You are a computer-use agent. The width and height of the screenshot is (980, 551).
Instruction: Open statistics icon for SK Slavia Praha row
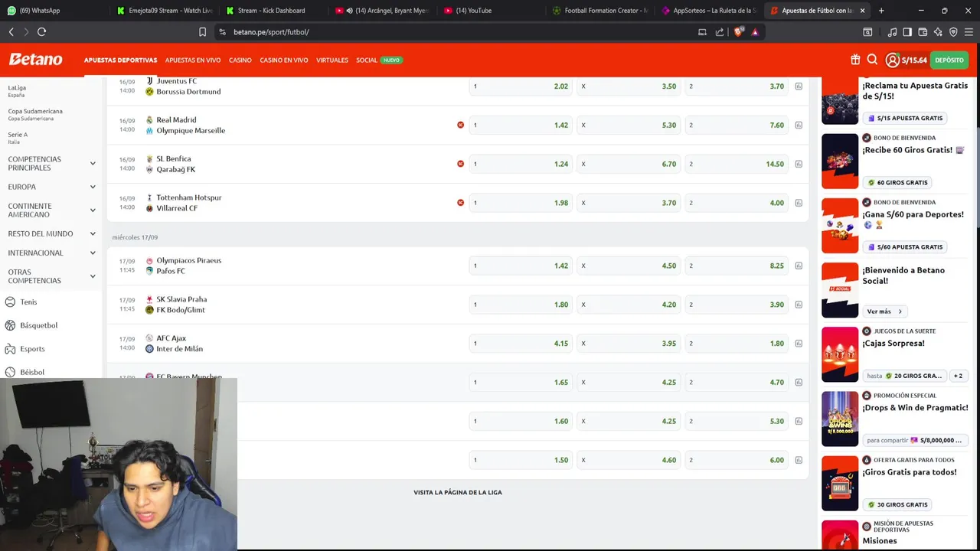coord(799,305)
